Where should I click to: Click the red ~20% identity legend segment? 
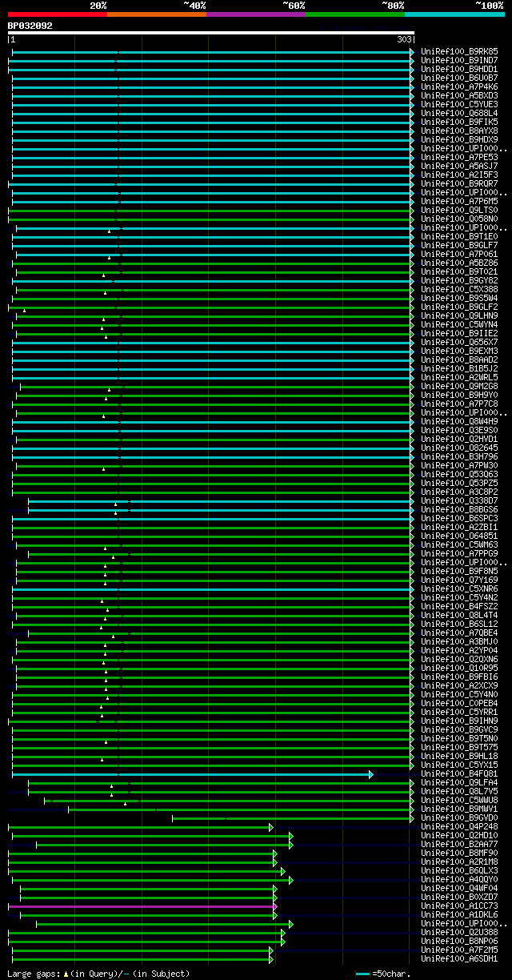point(57,14)
